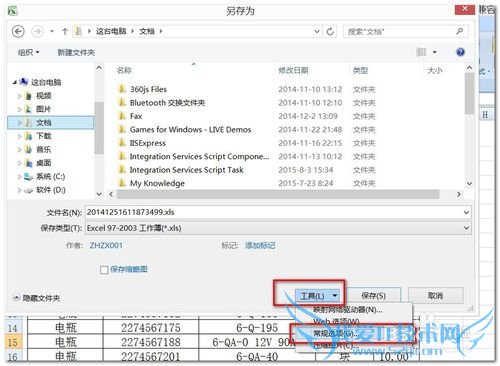Select the Fax folder icon
Screen dimensions: 500x366
(122, 116)
